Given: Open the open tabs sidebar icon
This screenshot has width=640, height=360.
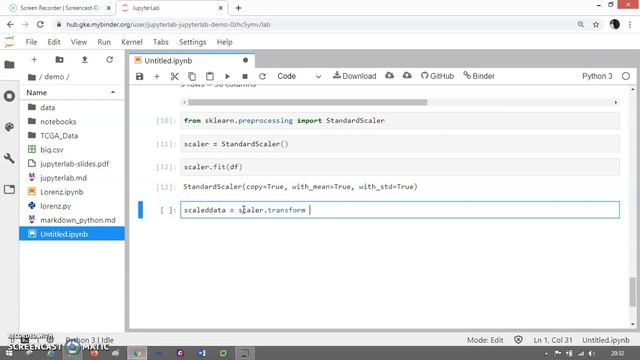Looking at the screenshot, I should pos(9,189).
